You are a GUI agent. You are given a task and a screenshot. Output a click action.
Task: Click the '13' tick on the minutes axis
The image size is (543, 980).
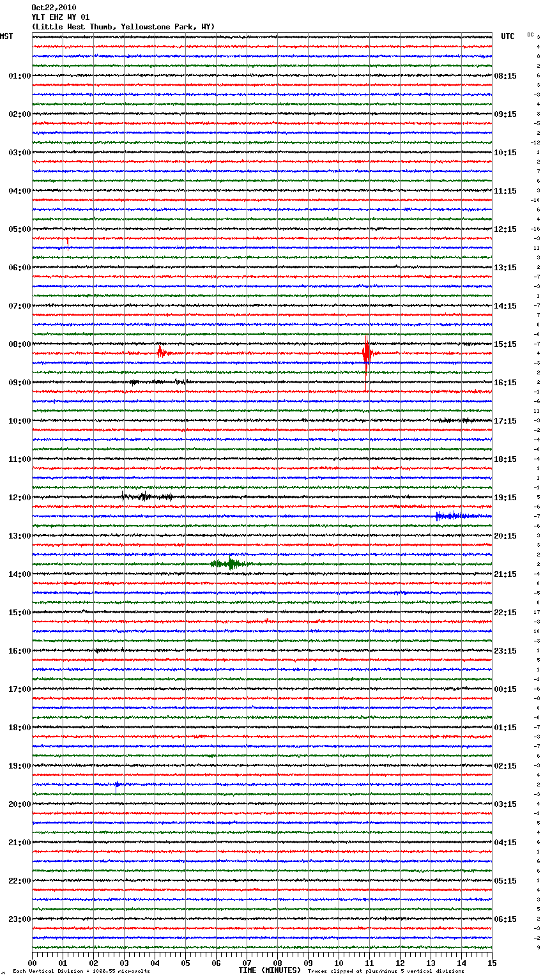coord(431,963)
